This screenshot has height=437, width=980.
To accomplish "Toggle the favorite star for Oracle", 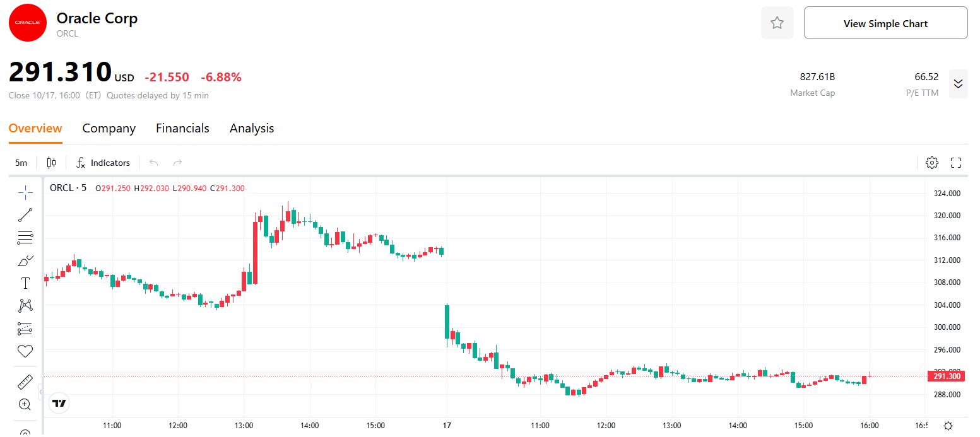I will click(x=777, y=23).
